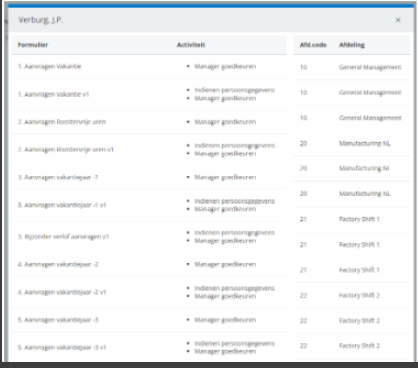Select form '4. Aanvragen vakantiejaar -2'

click(58, 264)
